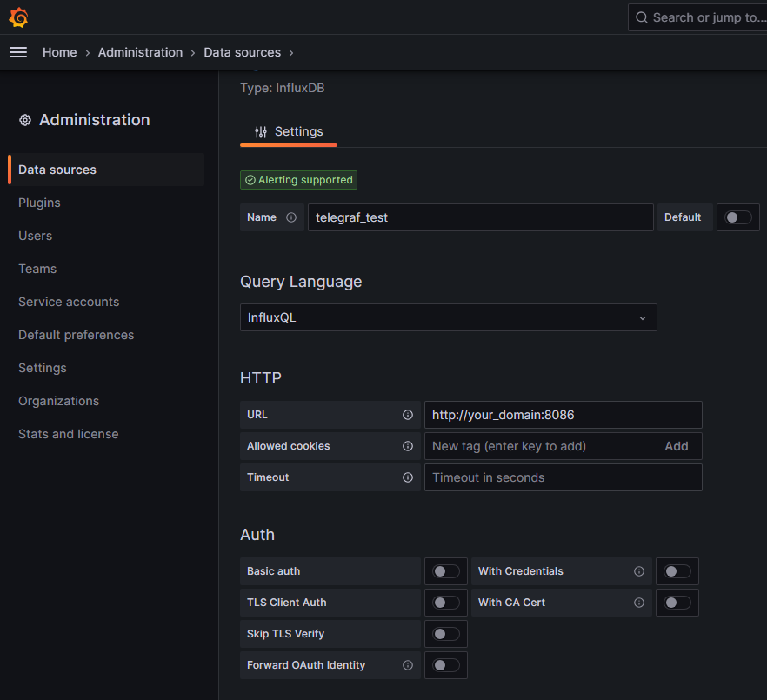
Task: Click the Settings tab sliders icon
Action: click(261, 131)
